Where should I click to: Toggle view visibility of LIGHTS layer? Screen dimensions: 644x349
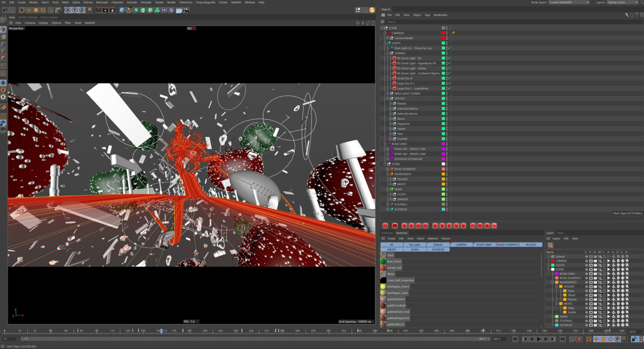tap(591, 265)
